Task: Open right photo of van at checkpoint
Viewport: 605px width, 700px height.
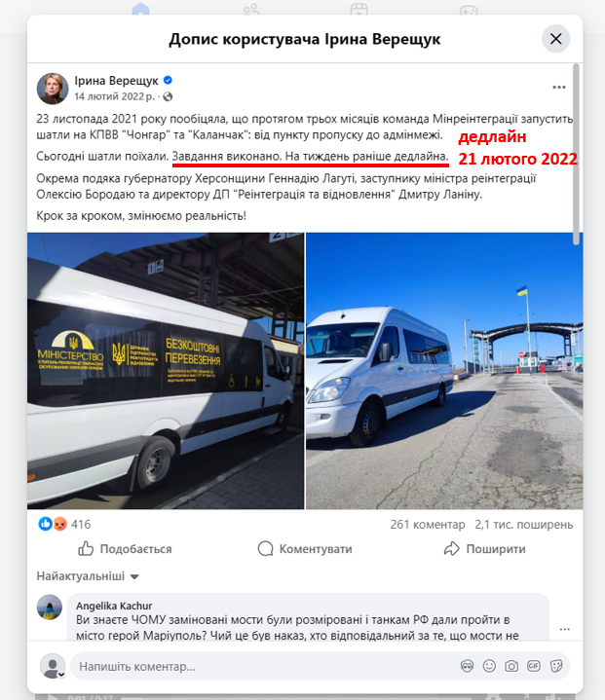Action: tap(444, 371)
